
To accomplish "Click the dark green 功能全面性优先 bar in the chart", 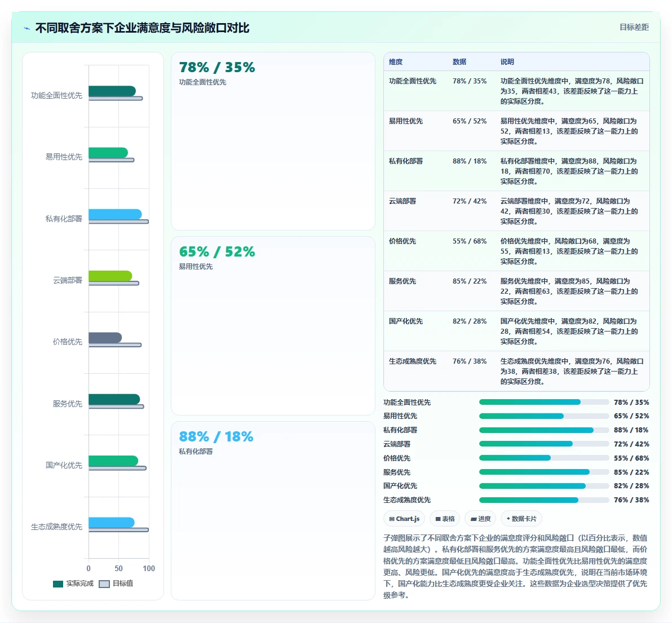I will 112,91.
